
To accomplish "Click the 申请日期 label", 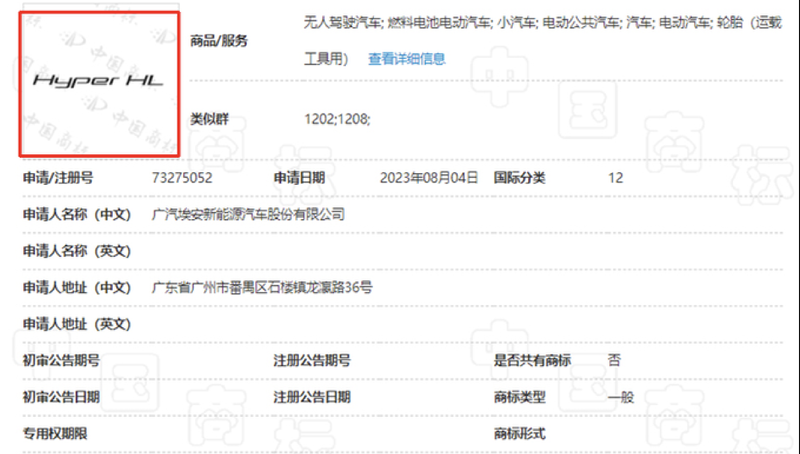I will [299, 178].
